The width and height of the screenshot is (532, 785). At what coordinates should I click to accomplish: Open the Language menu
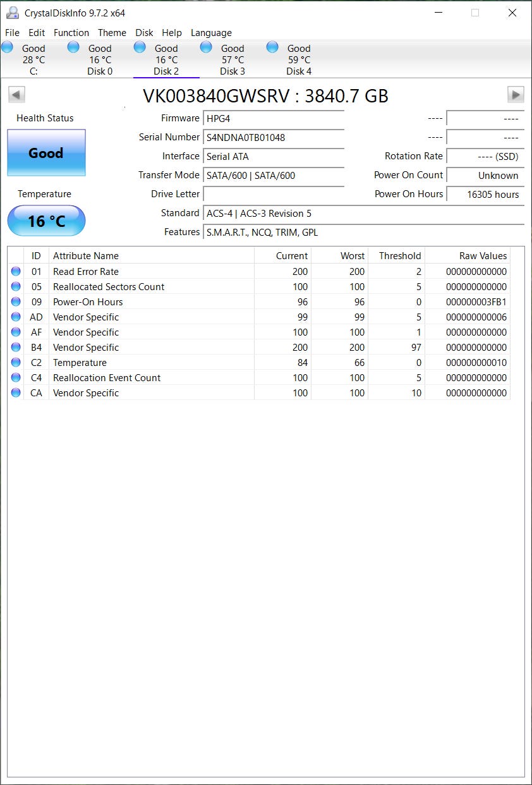pyautogui.click(x=211, y=33)
